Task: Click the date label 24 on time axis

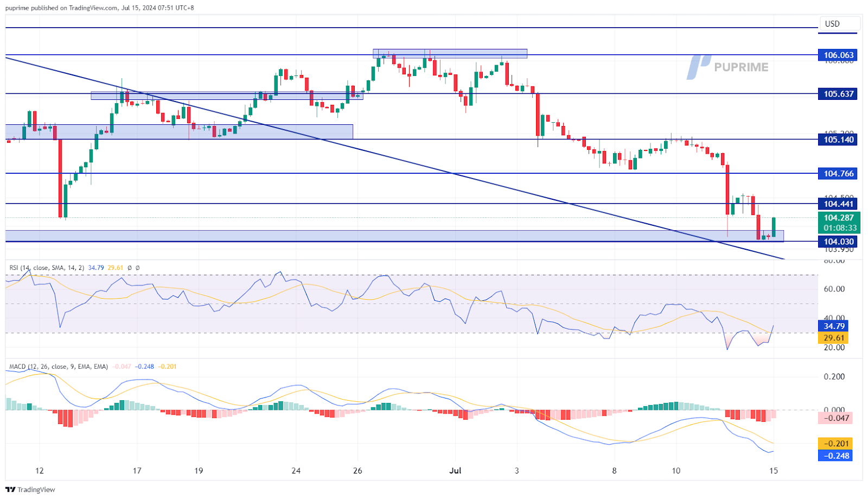Action: click(x=296, y=471)
